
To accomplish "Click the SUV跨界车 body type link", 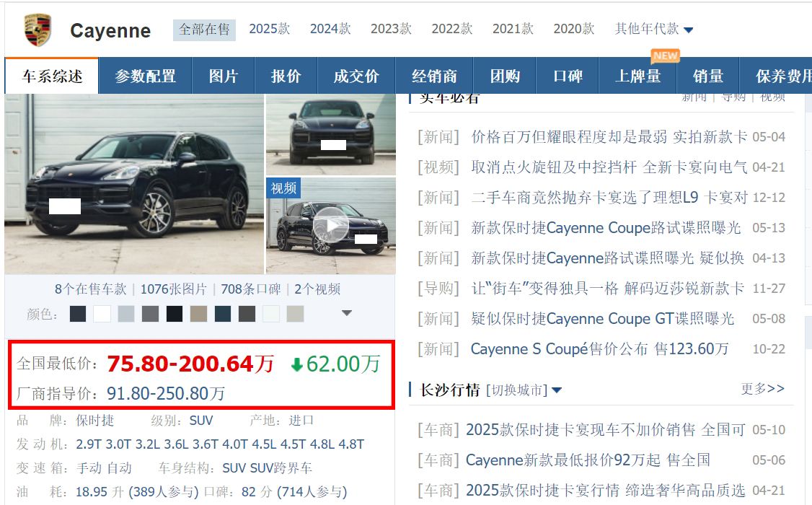I will pyautogui.click(x=281, y=468).
